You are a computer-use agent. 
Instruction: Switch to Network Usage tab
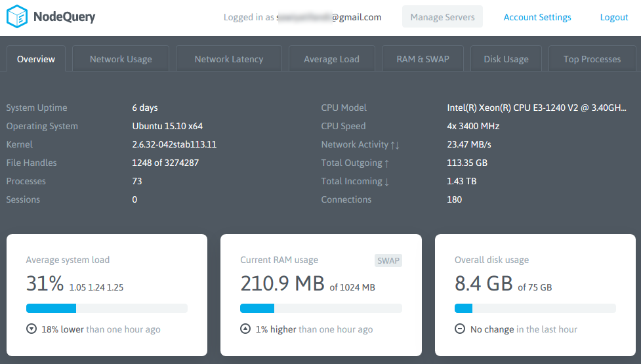point(121,59)
